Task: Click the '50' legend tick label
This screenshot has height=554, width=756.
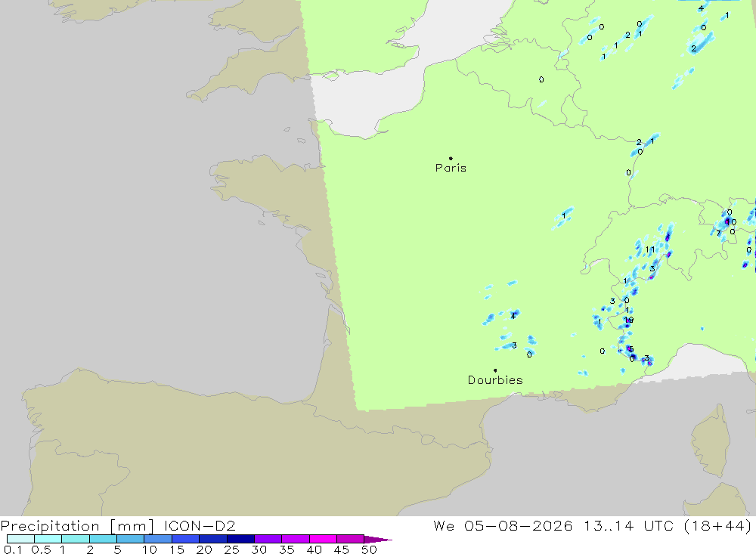Action: click(x=369, y=549)
